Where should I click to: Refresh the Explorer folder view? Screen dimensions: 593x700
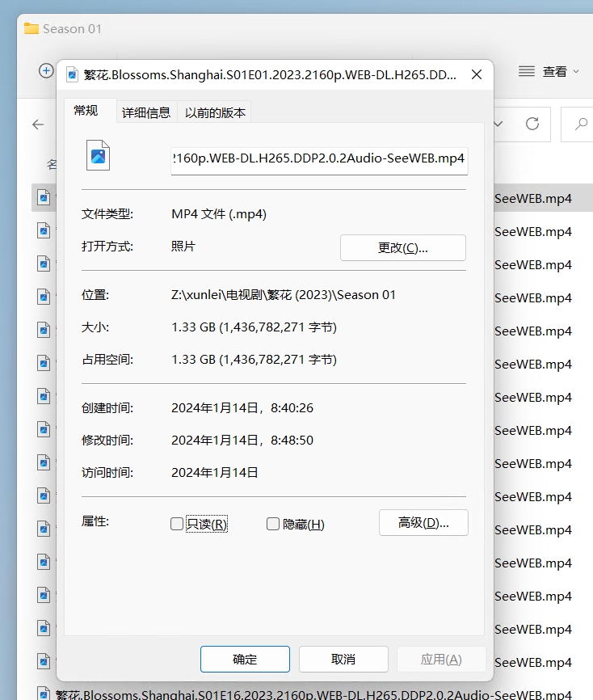tap(532, 124)
